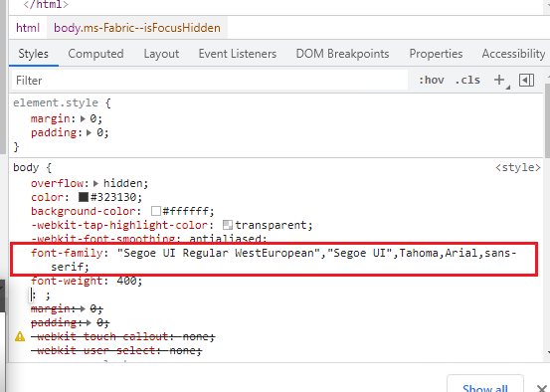Open the Computed tab

95,54
